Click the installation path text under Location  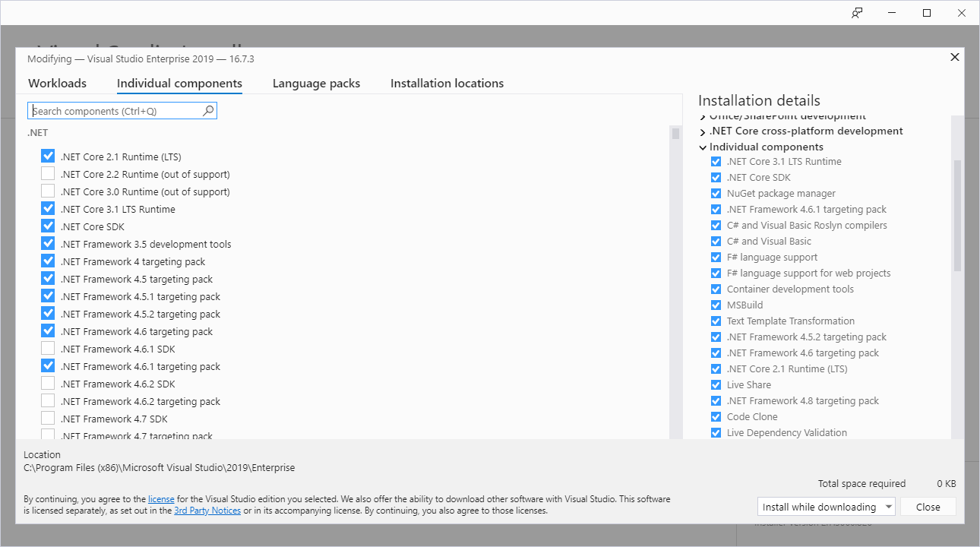pos(159,468)
